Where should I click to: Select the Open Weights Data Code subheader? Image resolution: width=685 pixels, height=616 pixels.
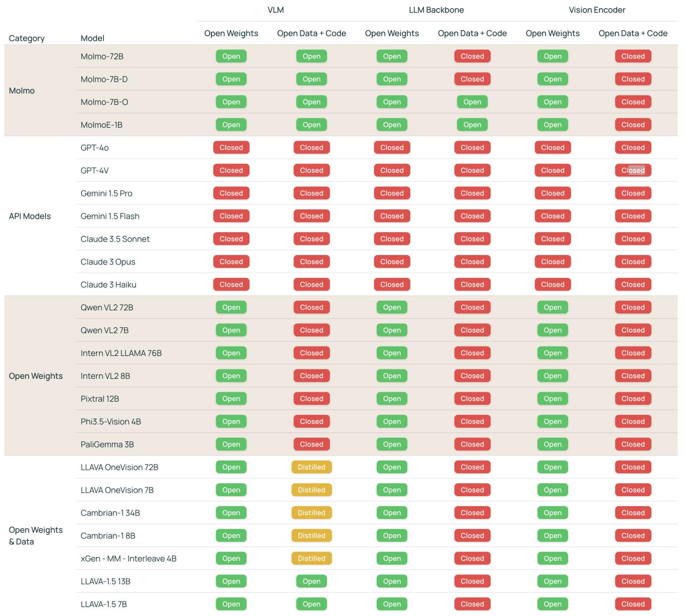pos(311,33)
